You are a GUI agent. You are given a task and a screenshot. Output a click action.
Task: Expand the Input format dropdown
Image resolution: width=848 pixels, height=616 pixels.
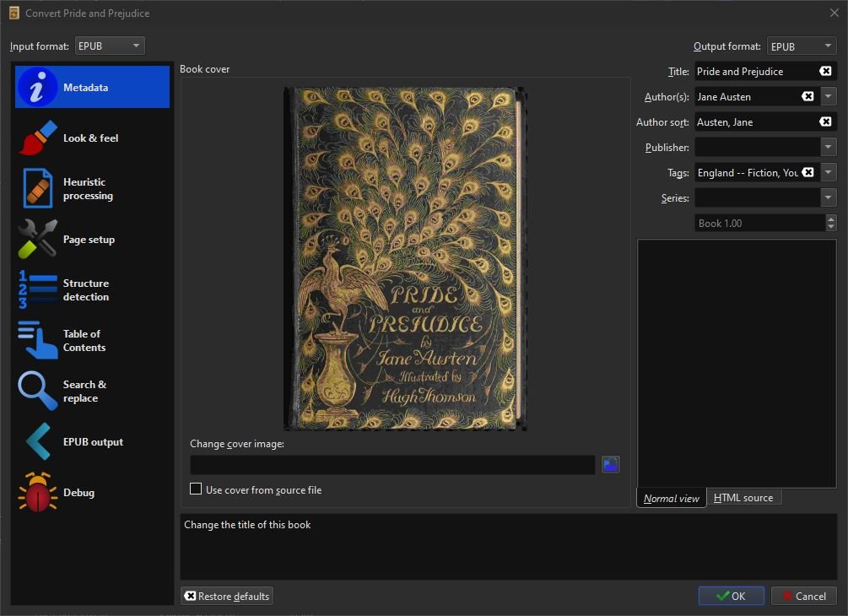tap(110, 46)
